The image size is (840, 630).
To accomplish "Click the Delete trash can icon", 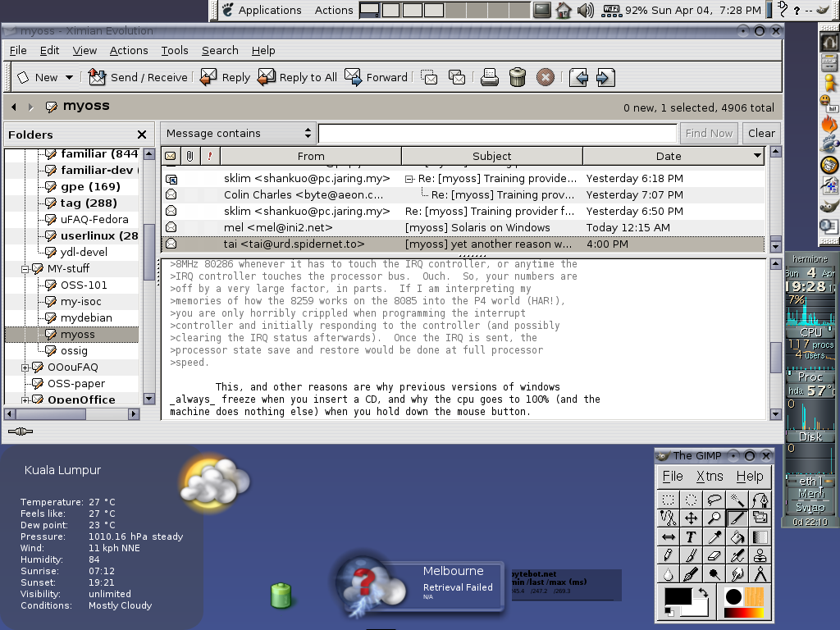I will tap(518, 77).
